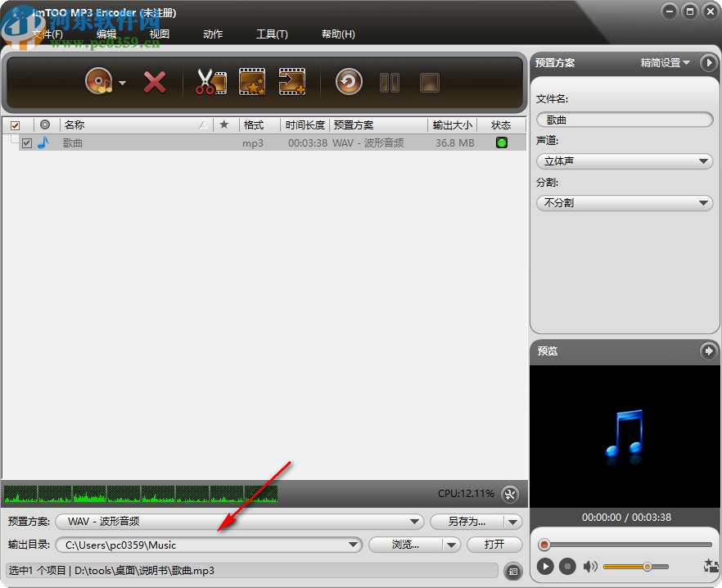Add a new file using the disc icon
Viewport: 722px width, 588px height.
coord(98,82)
